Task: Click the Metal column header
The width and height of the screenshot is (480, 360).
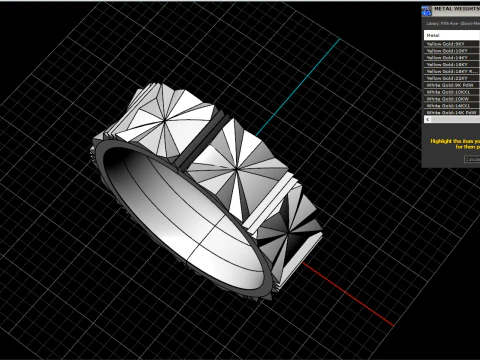Action: pos(452,35)
